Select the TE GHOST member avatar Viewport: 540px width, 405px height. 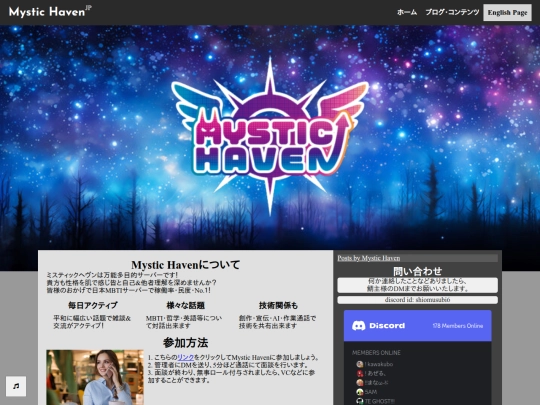coord(360,401)
